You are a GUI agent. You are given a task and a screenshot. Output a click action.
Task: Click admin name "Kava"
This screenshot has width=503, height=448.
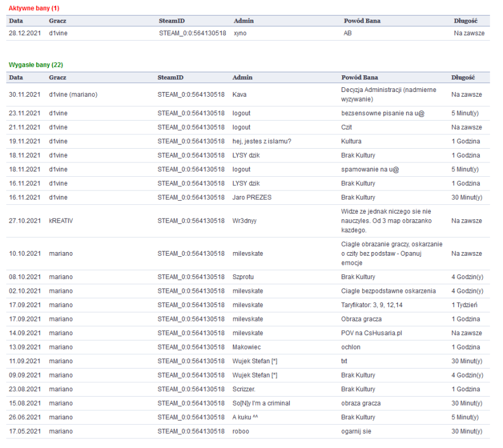pyautogui.click(x=240, y=94)
